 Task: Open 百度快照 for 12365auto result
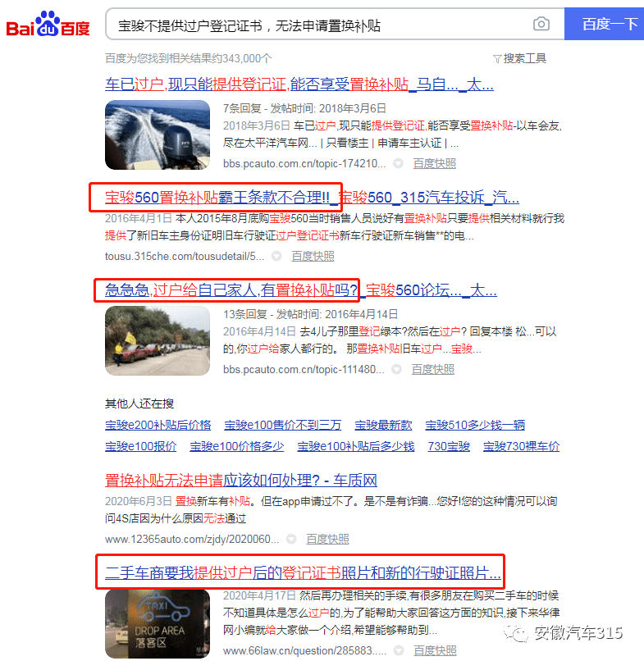coord(327,539)
